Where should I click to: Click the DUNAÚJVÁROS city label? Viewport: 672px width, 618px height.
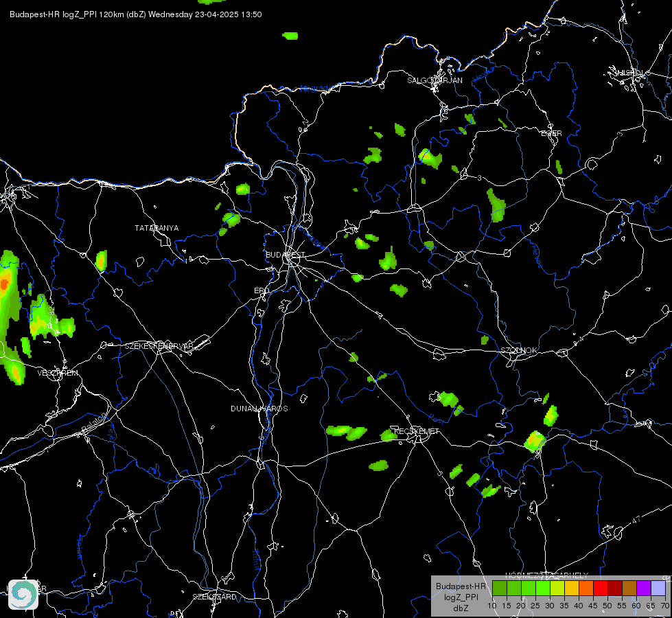click(x=259, y=409)
